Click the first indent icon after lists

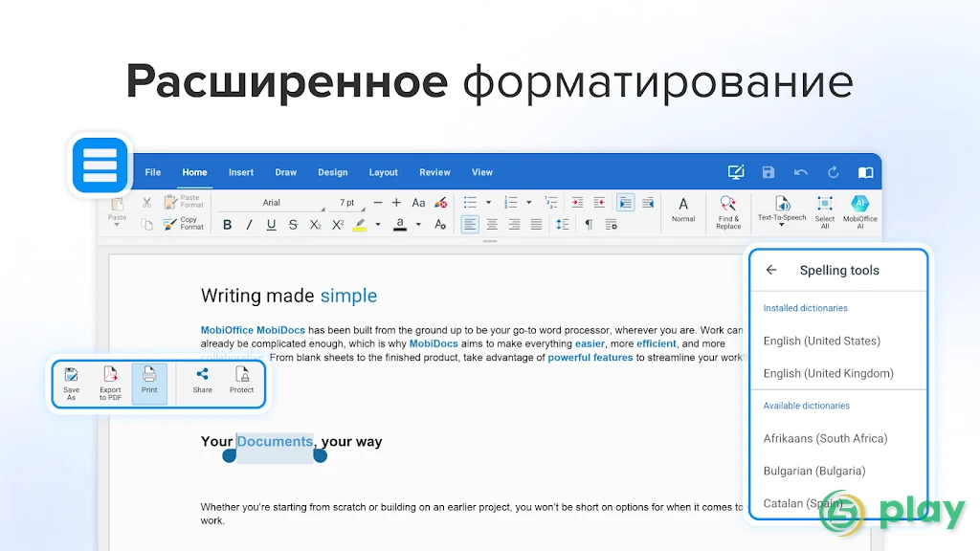click(x=577, y=203)
